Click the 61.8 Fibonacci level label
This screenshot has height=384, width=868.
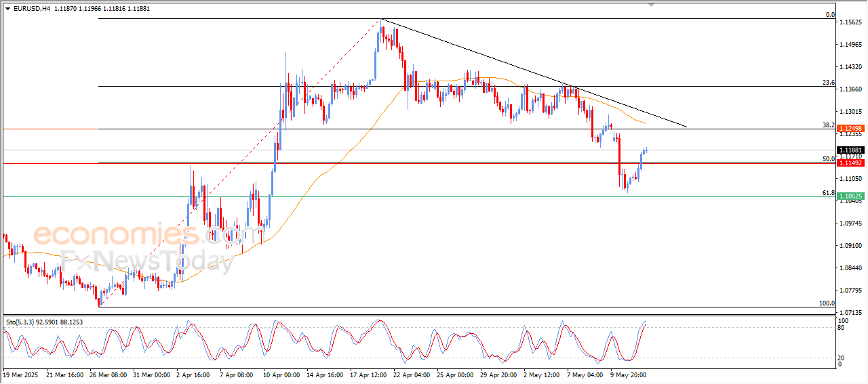click(828, 193)
